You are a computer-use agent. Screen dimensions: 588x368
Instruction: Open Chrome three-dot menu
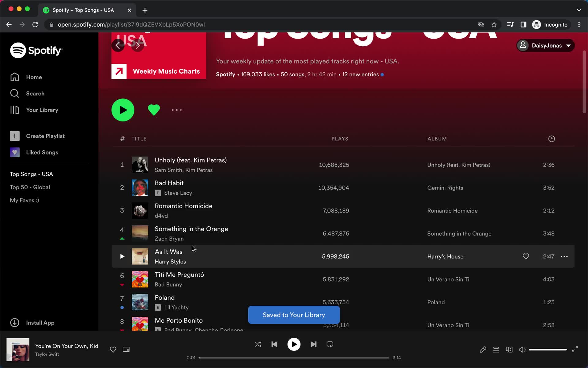coord(579,25)
